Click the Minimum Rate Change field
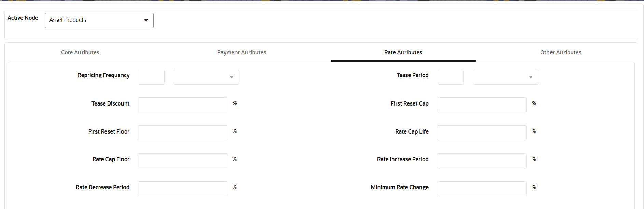Image resolution: width=644 pixels, height=209 pixels. coord(482,189)
